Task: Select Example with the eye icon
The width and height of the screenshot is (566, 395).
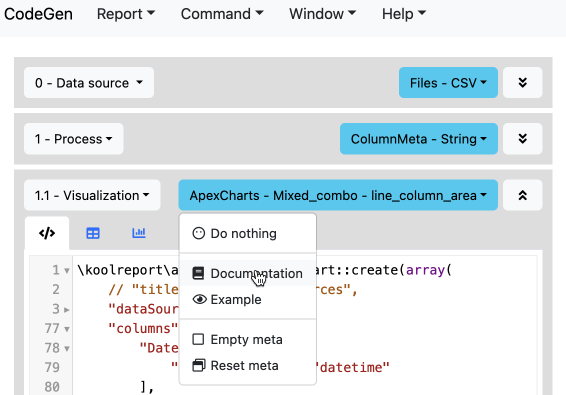Action: tap(248, 299)
